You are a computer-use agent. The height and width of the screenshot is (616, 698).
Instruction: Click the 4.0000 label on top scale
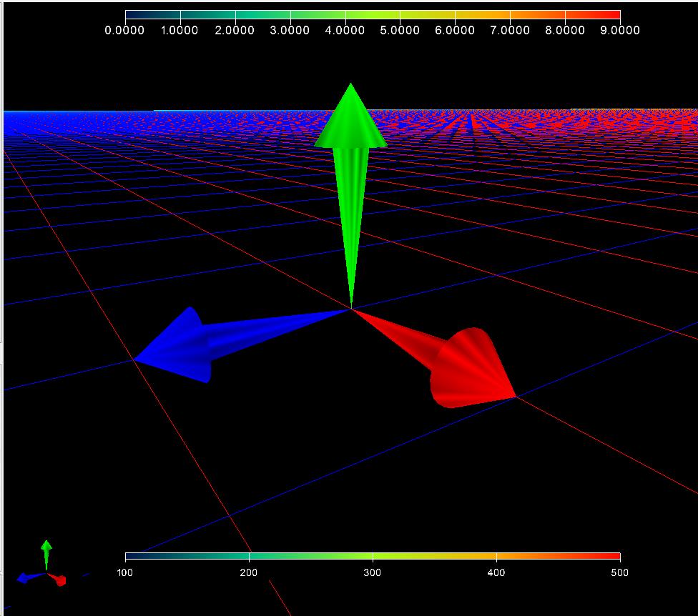(345, 30)
